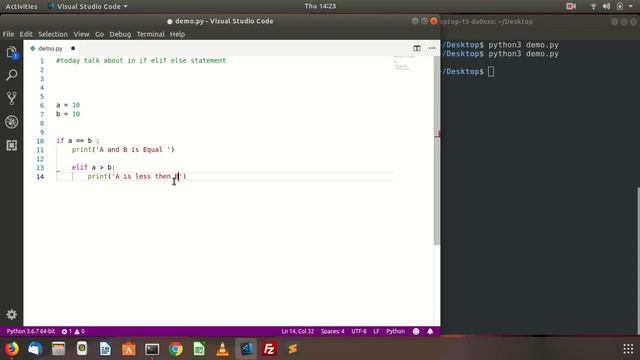Viewport: 640px width, 360px height.
Task: Click the screen recording indicator in top bar
Action: coord(571,6)
